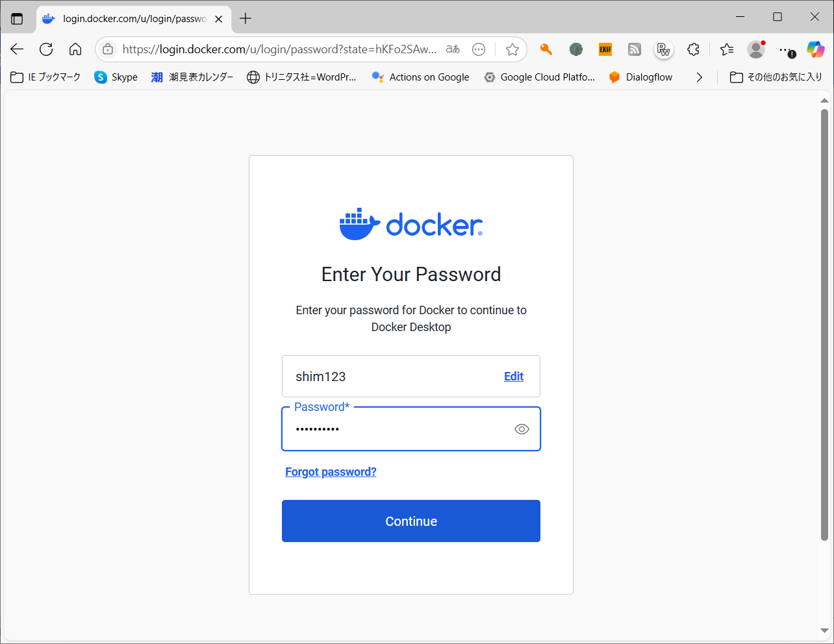Toggle password visibility eye icon
The width and height of the screenshot is (834, 644).
tap(522, 429)
